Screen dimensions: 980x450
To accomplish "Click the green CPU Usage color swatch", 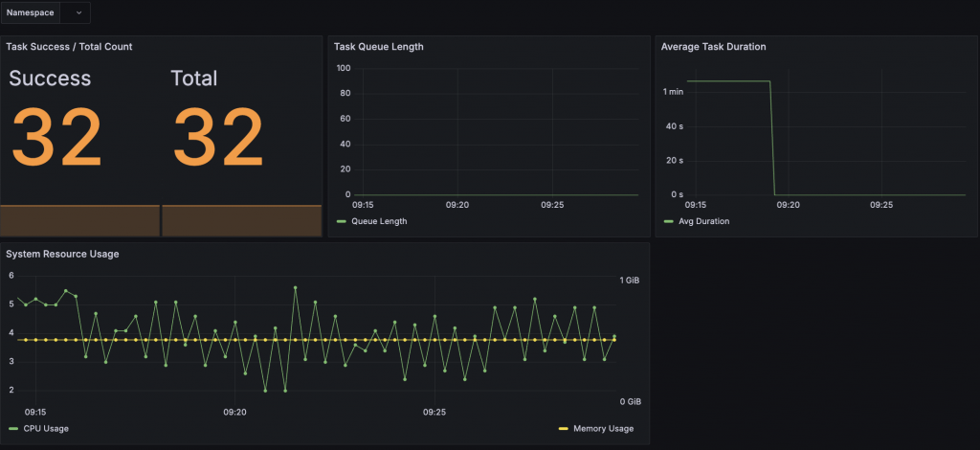I will coord(13,429).
